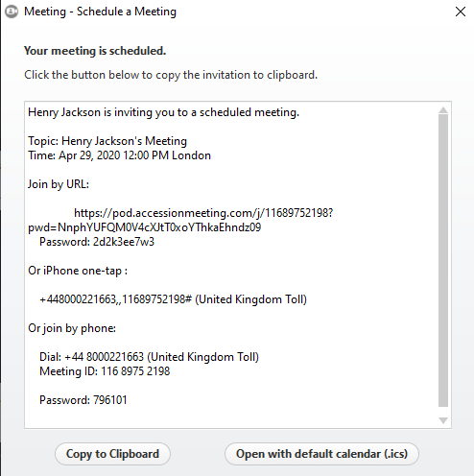
Task: Click the Password: 796101 line
Action: coord(83,400)
